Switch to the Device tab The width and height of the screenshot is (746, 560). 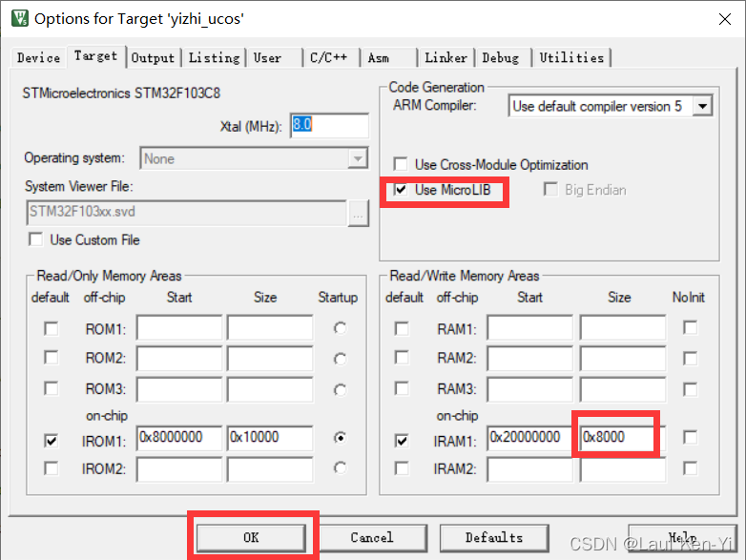click(x=38, y=58)
